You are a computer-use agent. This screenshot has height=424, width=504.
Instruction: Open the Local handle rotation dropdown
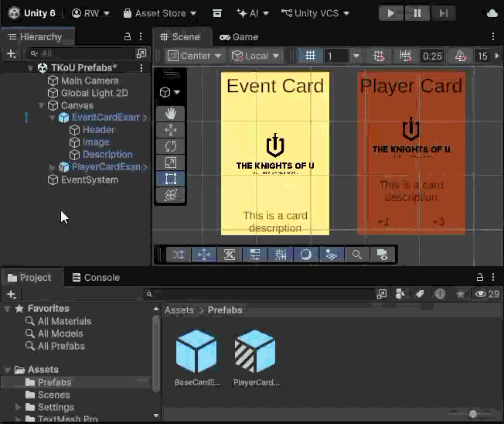click(256, 56)
